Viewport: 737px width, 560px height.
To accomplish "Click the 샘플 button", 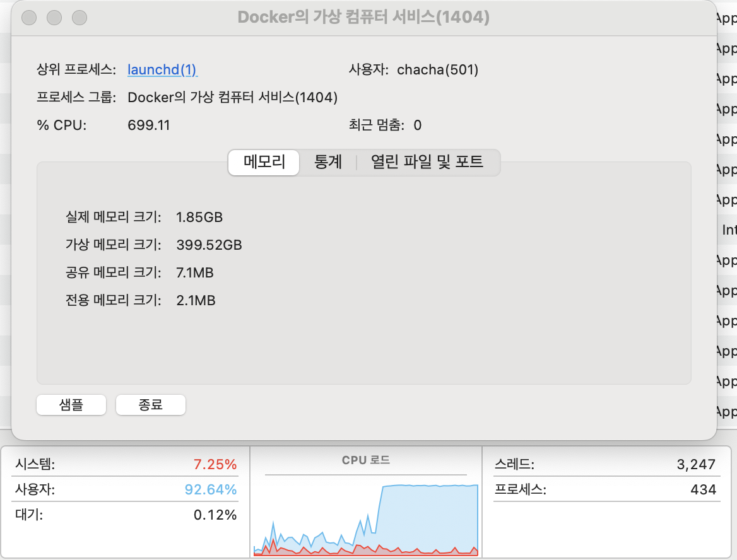I will coord(71,404).
